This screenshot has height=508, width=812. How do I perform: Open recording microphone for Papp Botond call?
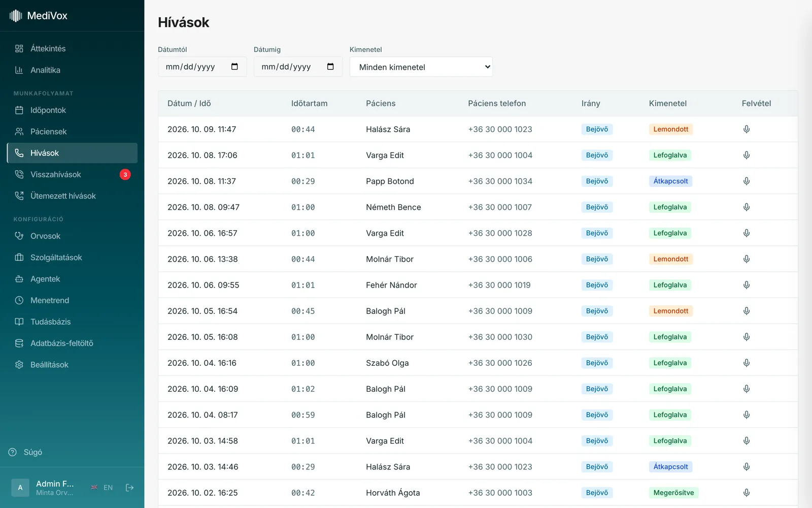(746, 181)
